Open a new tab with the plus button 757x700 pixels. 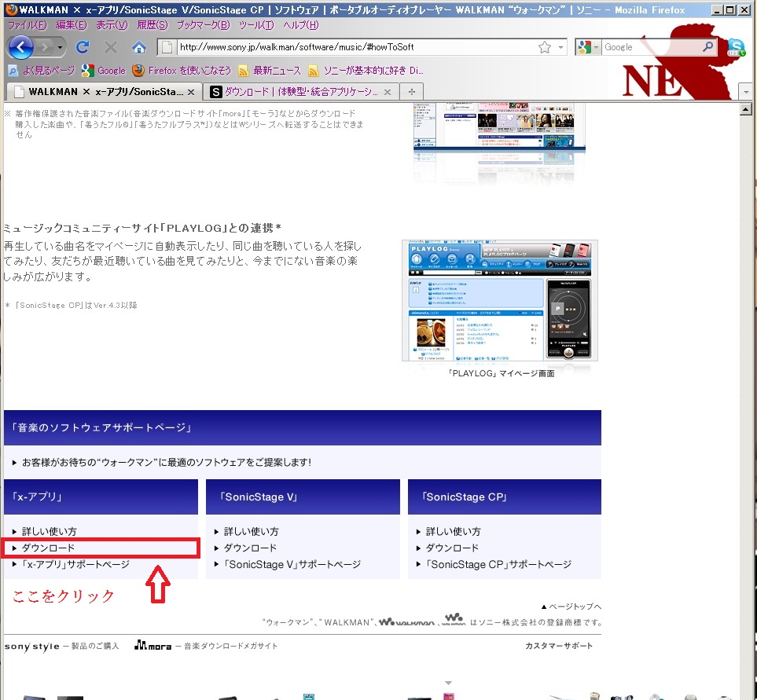(x=411, y=92)
